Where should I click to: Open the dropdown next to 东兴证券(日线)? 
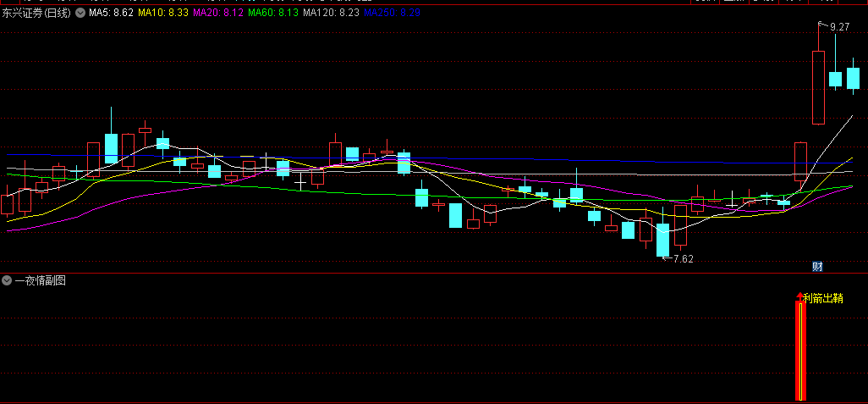point(80,14)
